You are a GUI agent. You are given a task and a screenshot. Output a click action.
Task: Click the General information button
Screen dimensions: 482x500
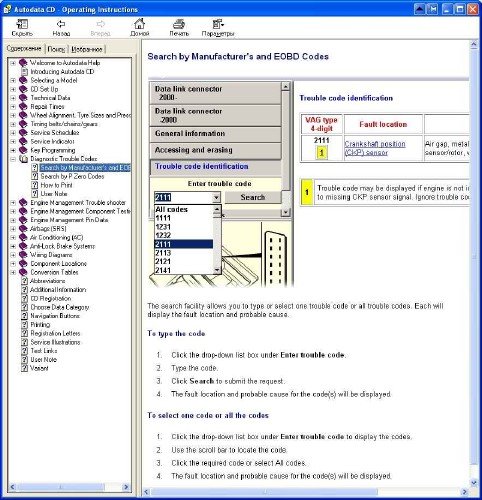pyautogui.click(x=215, y=133)
